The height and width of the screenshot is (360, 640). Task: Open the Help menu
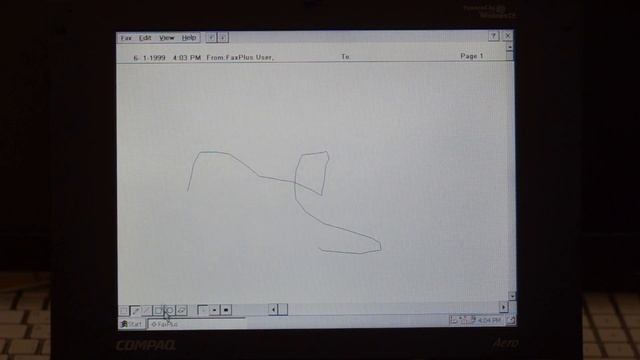pyautogui.click(x=189, y=38)
